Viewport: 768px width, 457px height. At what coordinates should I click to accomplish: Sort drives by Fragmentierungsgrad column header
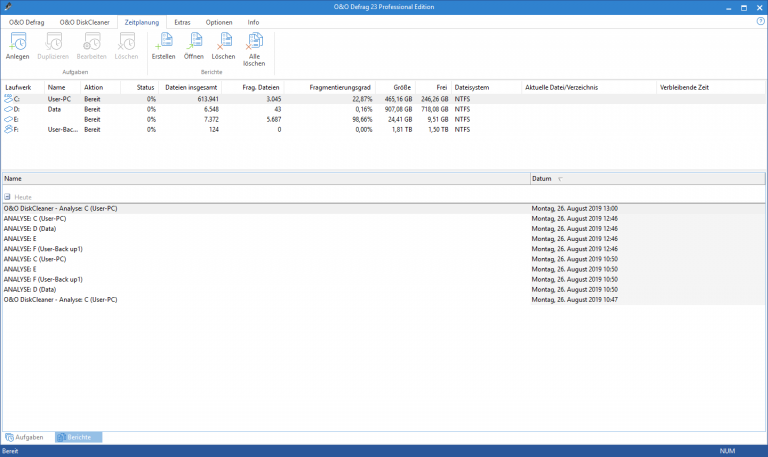pos(340,87)
